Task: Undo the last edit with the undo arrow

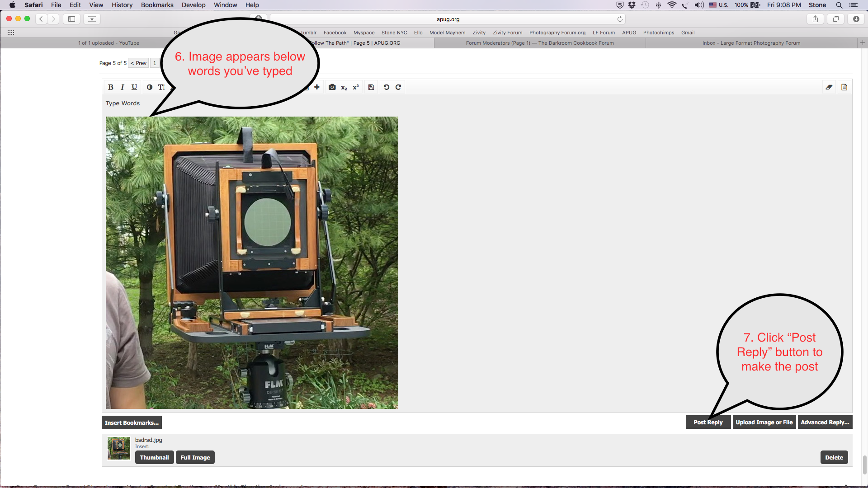Action: tap(386, 87)
